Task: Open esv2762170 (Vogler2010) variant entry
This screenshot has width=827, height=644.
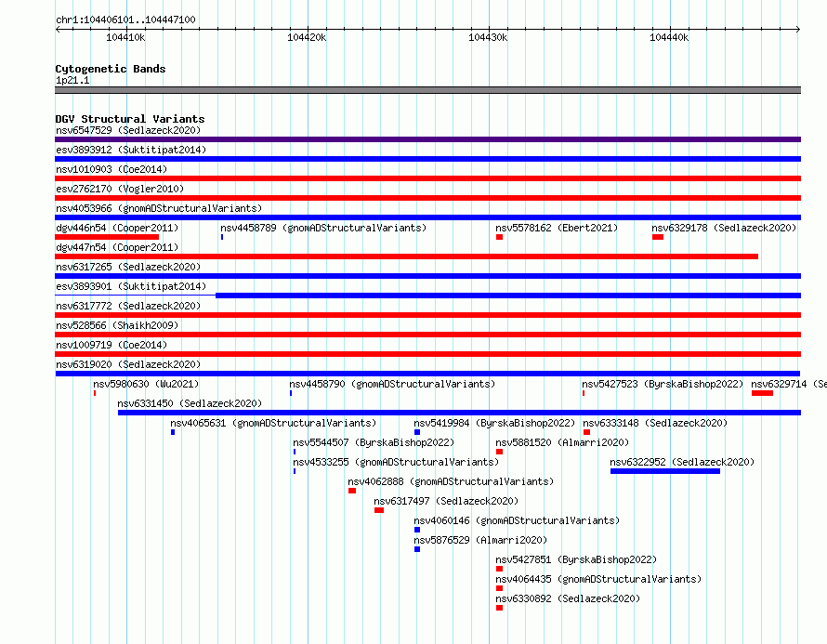Action: (x=120, y=189)
